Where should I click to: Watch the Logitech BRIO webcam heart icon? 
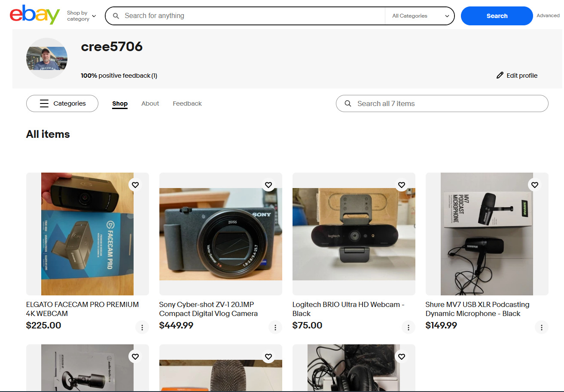click(x=402, y=185)
